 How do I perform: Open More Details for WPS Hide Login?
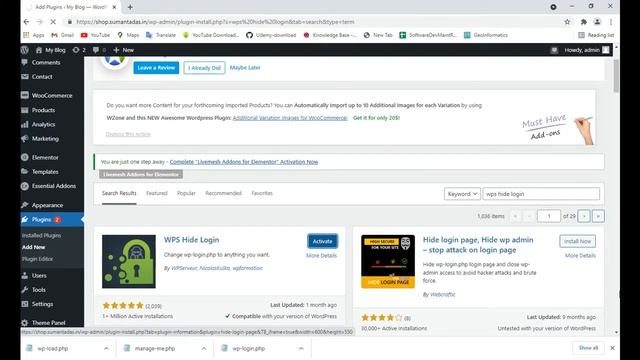[x=322, y=256]
